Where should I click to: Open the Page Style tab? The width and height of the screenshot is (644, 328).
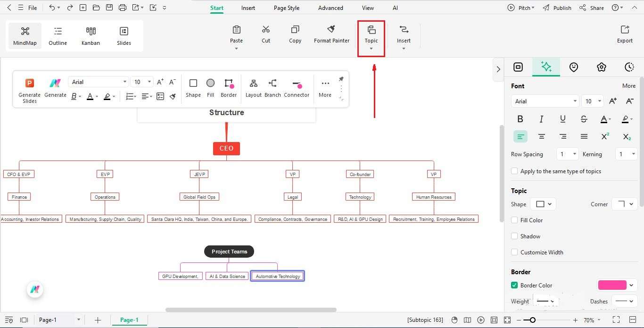pos(286,8)
